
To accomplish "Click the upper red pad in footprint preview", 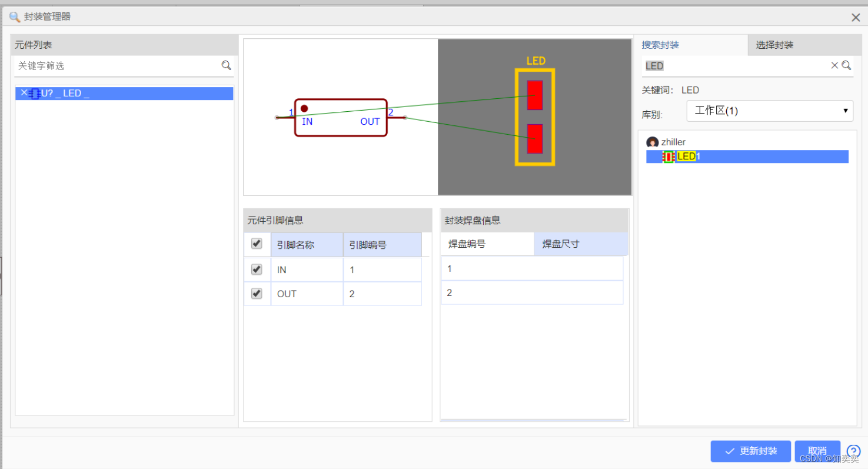I will pos(534,95).
